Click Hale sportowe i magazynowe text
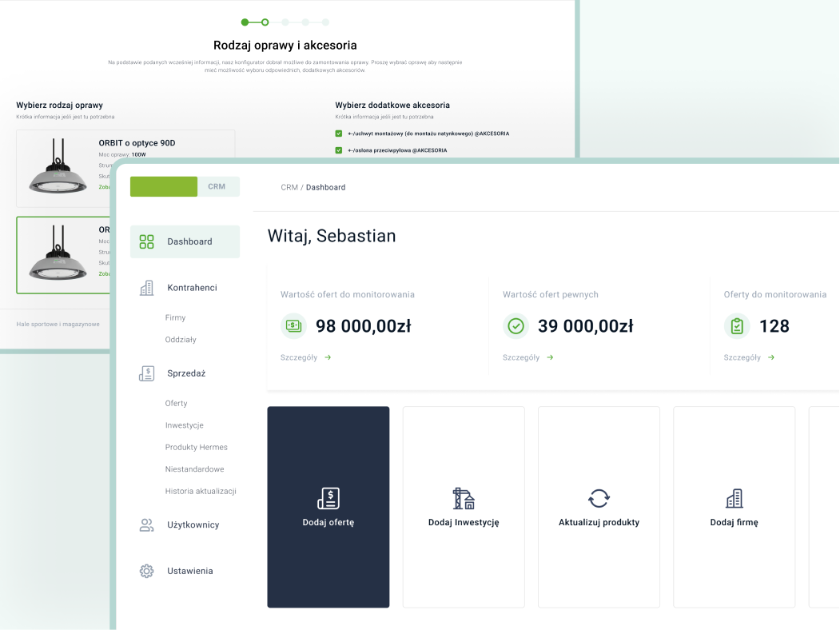The height and width of the screenshot is (630, 840). 58,324
